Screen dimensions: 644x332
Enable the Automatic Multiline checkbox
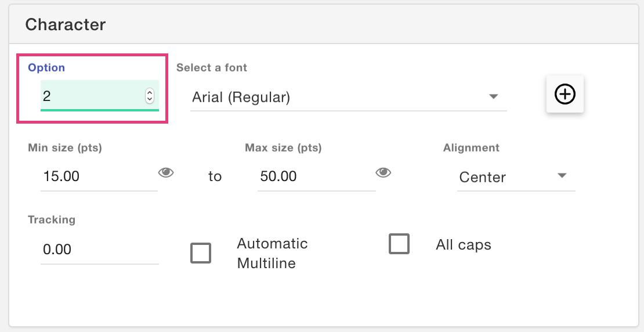pyautogui.click(x=201, y=253)
